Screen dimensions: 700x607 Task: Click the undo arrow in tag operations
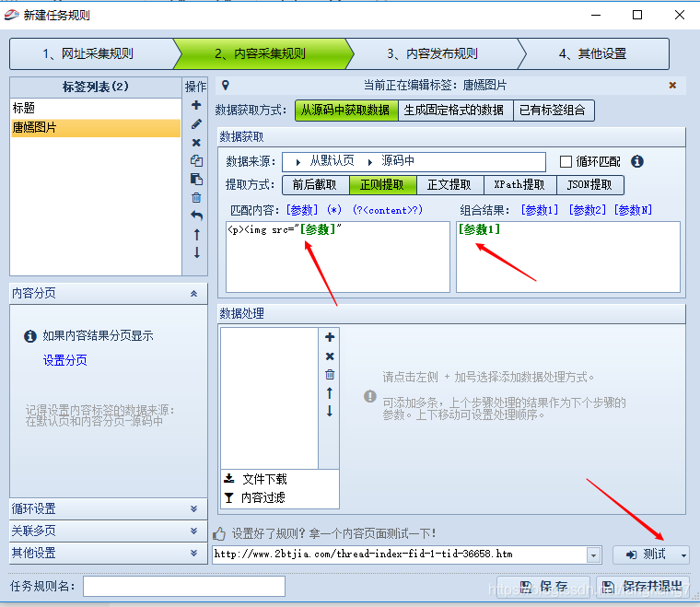click(x=196, y=216)
